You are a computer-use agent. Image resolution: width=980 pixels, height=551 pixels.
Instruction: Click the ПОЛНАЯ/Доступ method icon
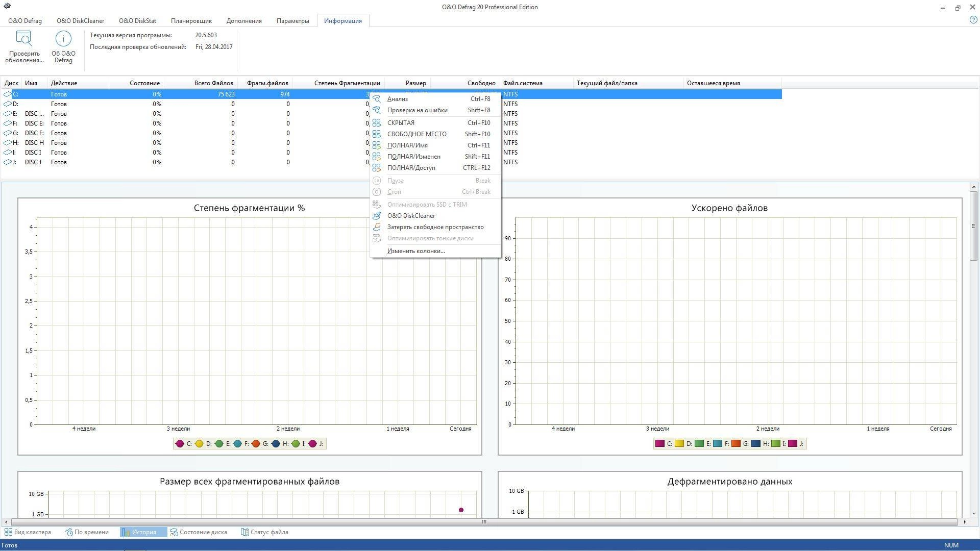(x=377, y=168)
